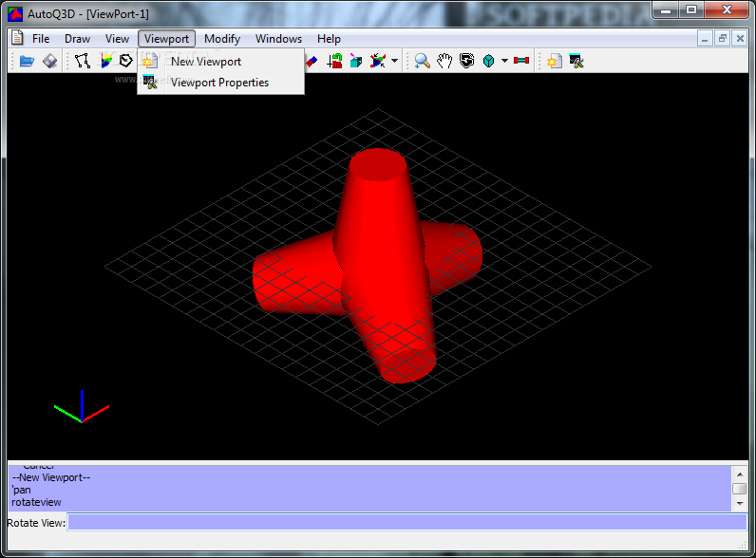Click command history scroll up arrow
This screenshot has height=558, width=756.
[740, 474]
